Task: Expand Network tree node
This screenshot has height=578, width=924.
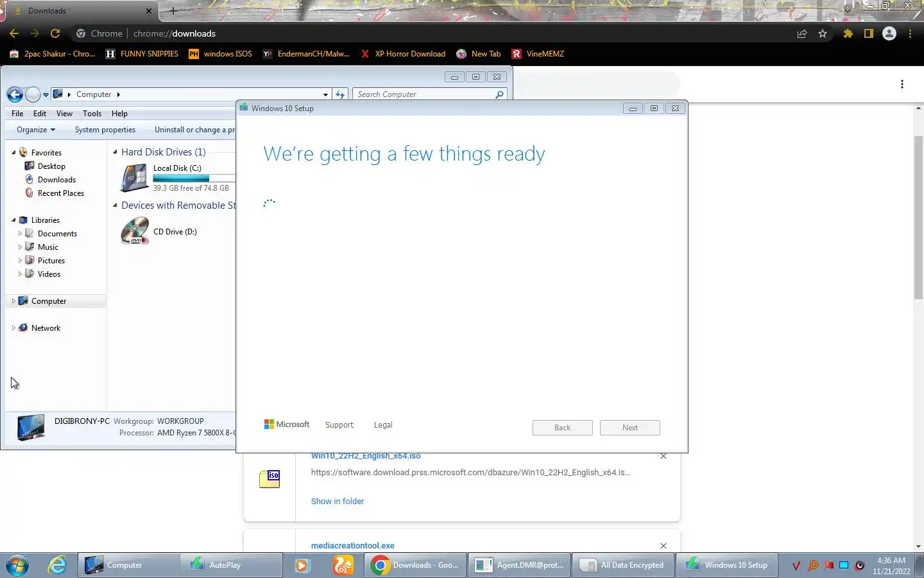Action: (13, 328)
